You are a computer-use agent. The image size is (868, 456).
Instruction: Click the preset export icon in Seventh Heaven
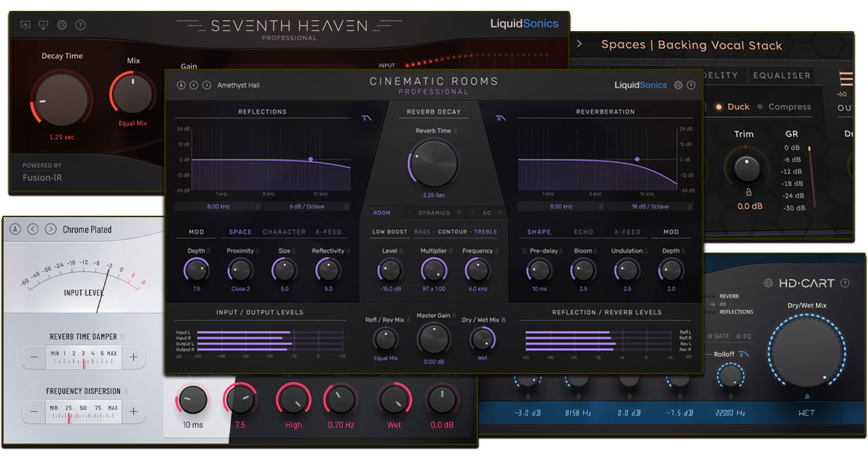click(26, 25)
